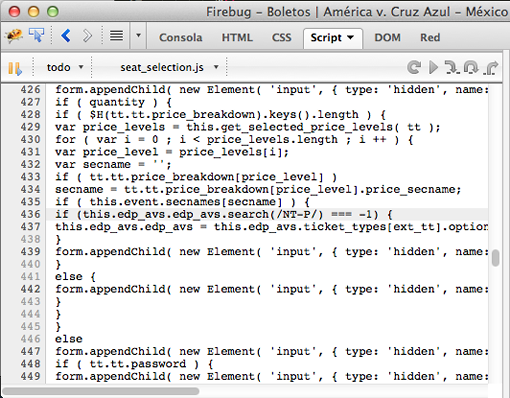
Task: Go forward using the gray right arrow
Action: [87, 36]
